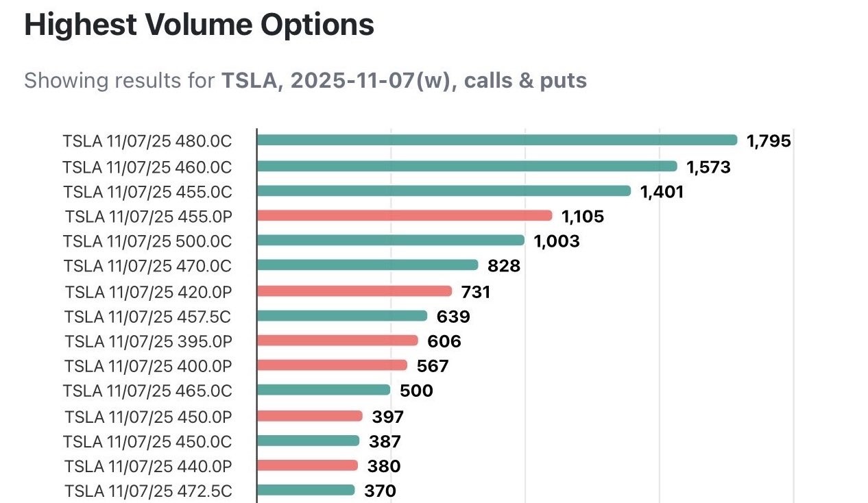The width and height of the screenshot is (868, 503).
Task: Select the 450.0P put bar
Action: tap(310, 415)
